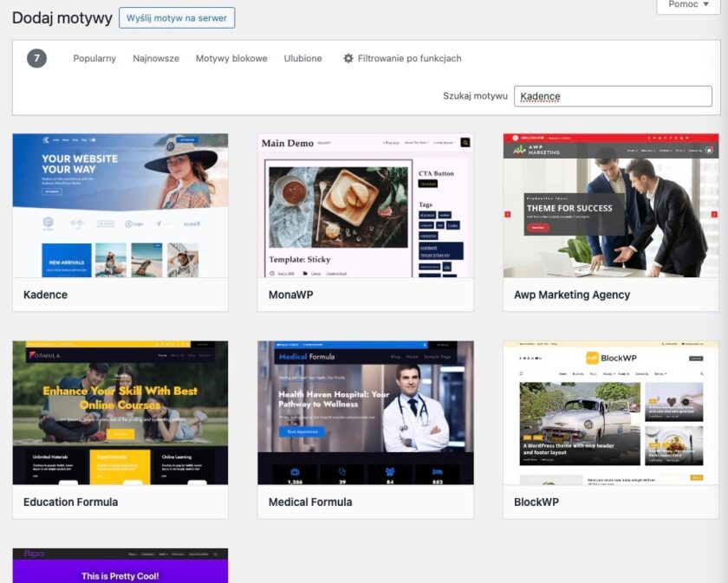
Task: Switch to the Popularny tab
Action: click(94, 59)
